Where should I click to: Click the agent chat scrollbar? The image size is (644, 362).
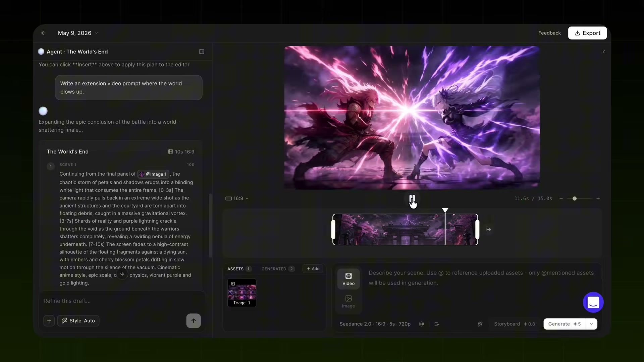(x=210, y=225)
